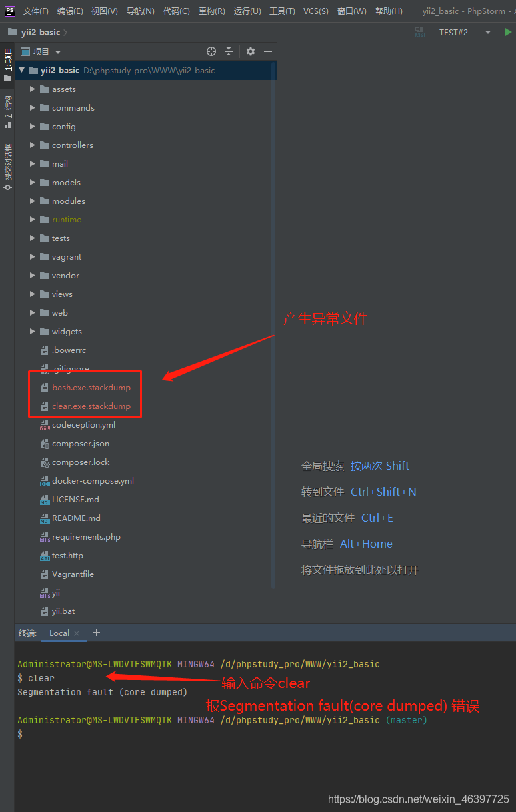Expand the modules folder
This screenshot has width=516, height=812.
click(x=33, y=201)
